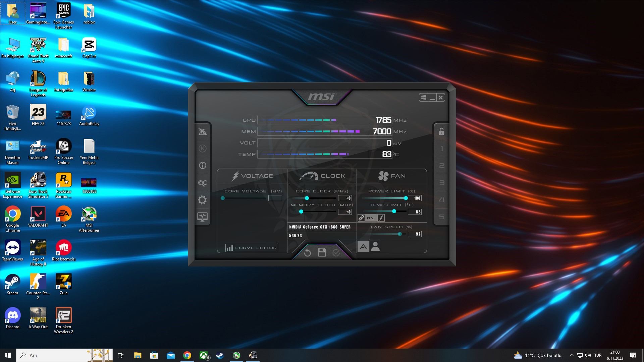Click the MSI Kombustor K icon
The image size is (644, 362).
pos(202,148)
